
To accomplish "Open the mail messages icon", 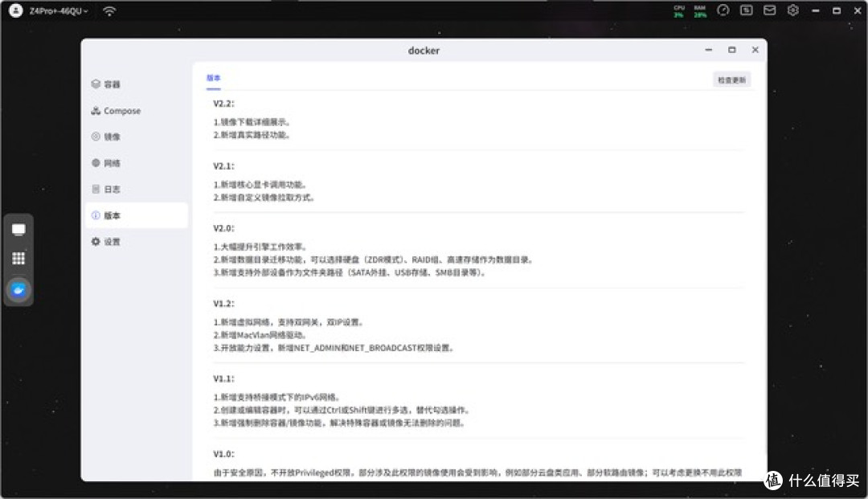I will pyautogui.click(x=769, y=10).
